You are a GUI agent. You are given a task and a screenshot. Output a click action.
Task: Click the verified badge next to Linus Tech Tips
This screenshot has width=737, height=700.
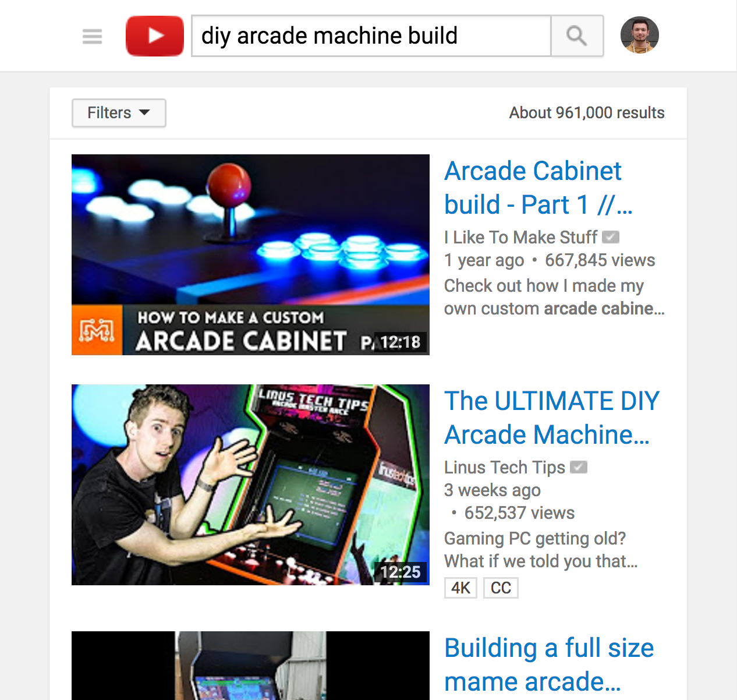click(579, 466)
